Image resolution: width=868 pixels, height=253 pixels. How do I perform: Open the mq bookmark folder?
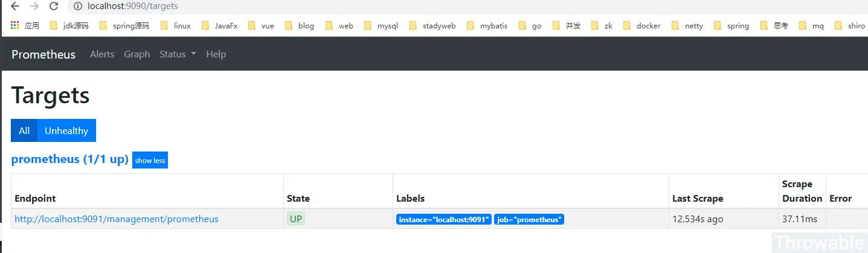coord(811,25)
